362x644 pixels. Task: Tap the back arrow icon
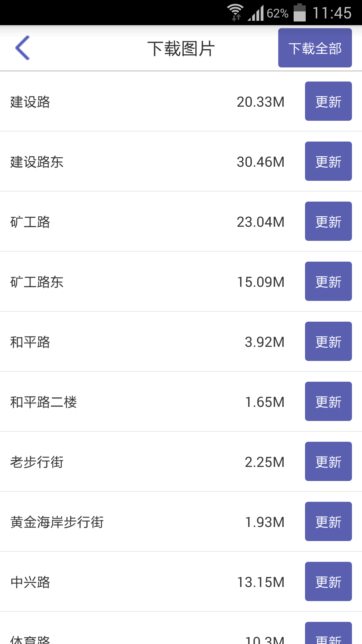pyautogui.click(x=23, y=48)
